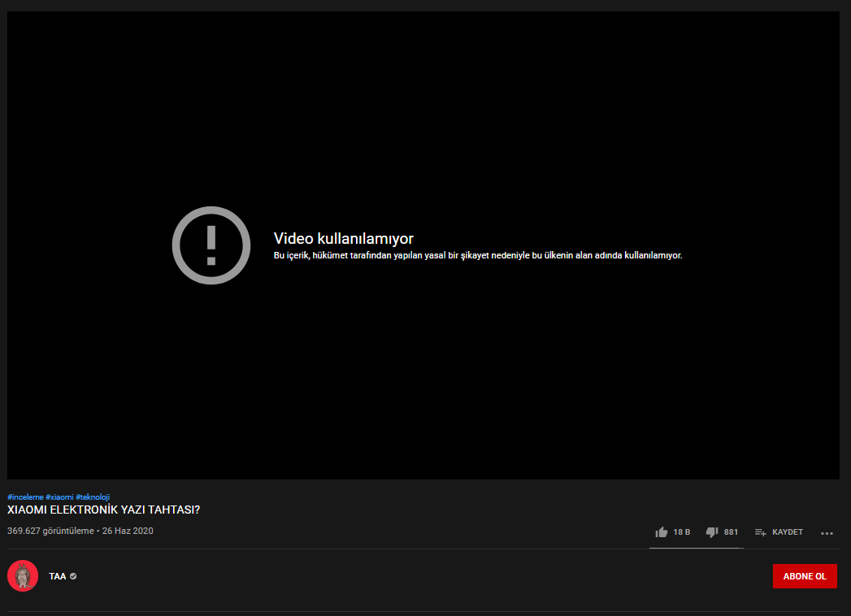Click the #xiaomi hashtag link
Image resolution: width=851 pixels, height=616 pixels.
[x=58, y=496]
